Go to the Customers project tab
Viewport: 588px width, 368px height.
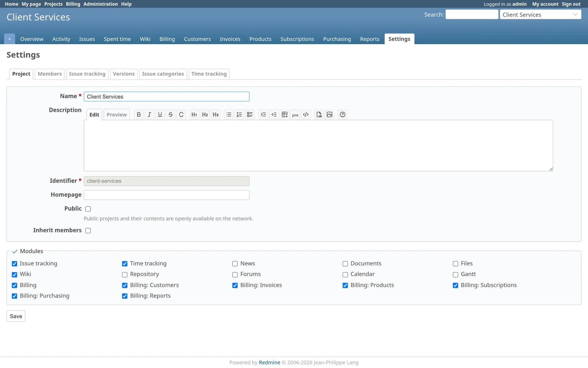[197, 39]
